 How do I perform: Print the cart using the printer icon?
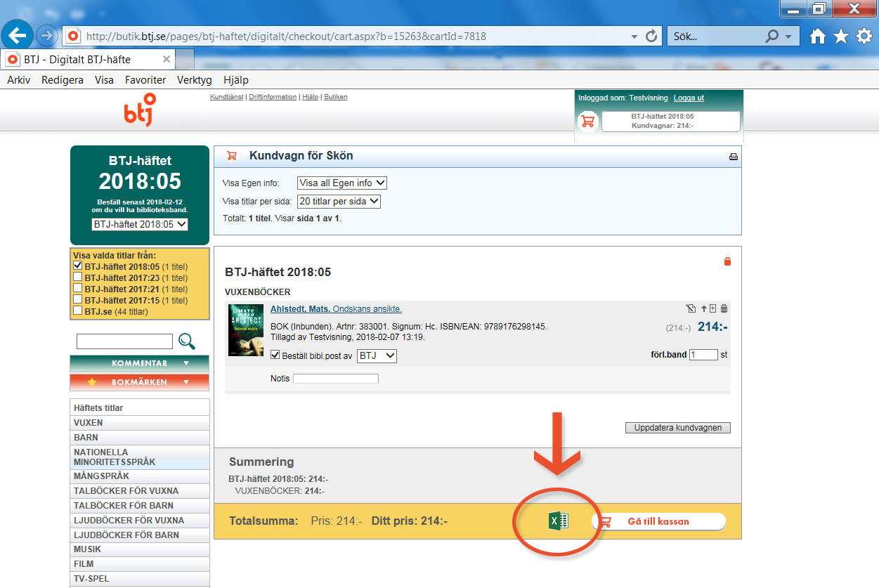click(734, 157)
